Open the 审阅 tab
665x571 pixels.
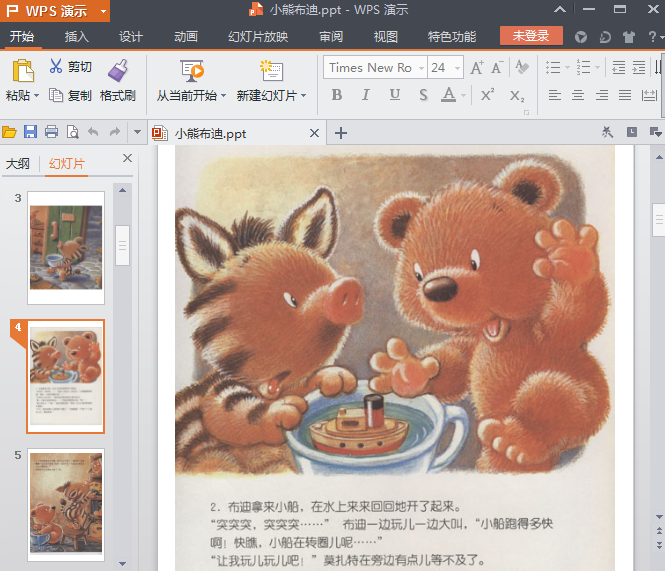[x=331, y=36]
